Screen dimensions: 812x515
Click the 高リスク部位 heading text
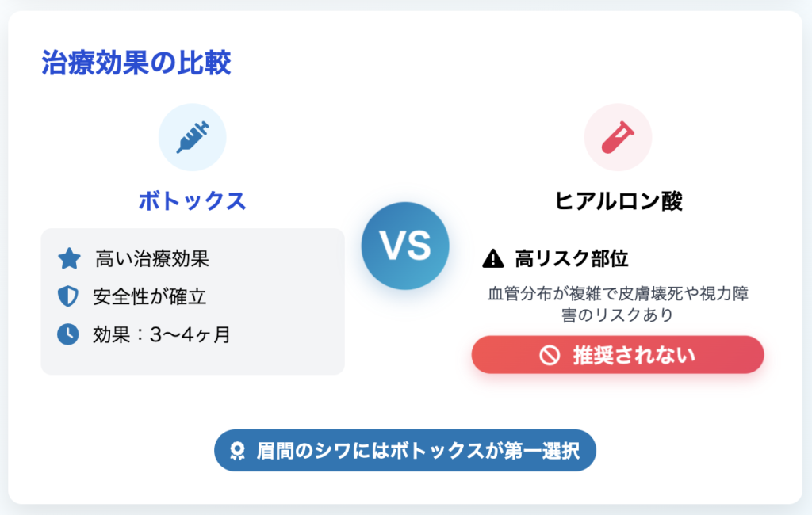point(571,258)
